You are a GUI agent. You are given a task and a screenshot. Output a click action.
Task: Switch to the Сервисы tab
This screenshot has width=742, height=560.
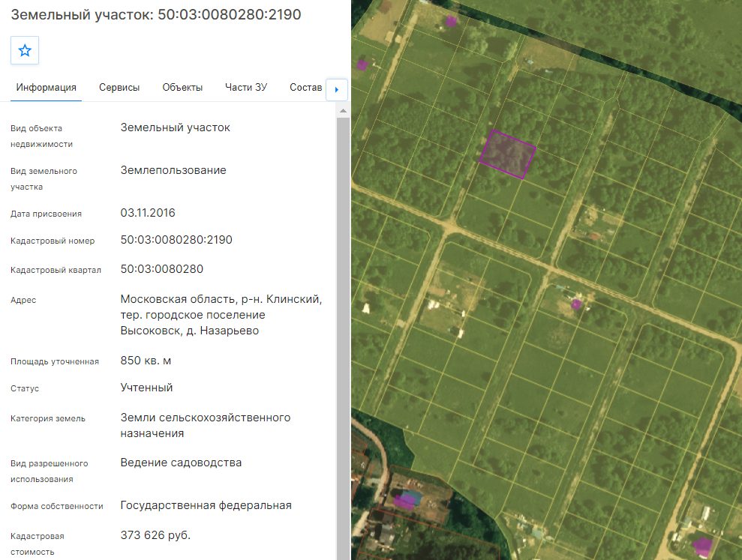click(119, 88)
